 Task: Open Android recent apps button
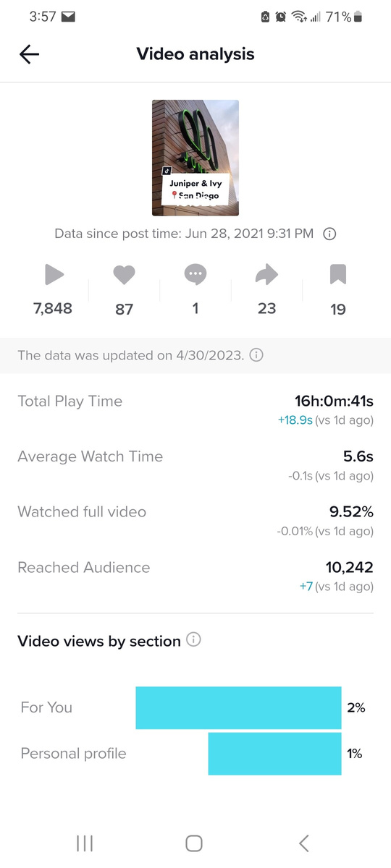tap(85, 843)
